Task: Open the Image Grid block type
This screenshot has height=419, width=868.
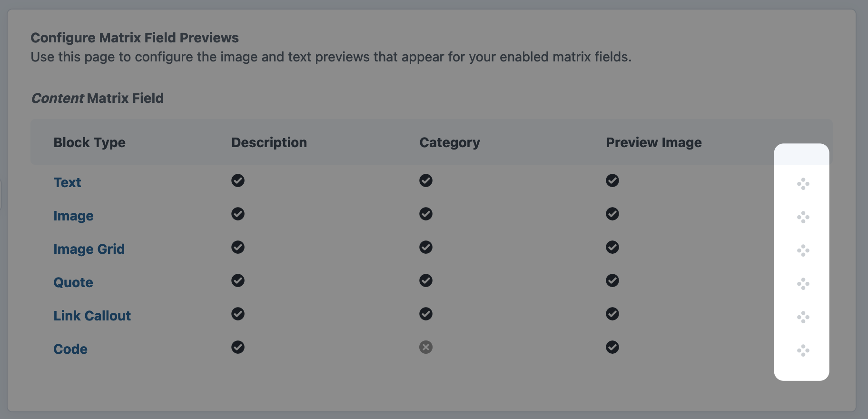Action: coord(89,249)
